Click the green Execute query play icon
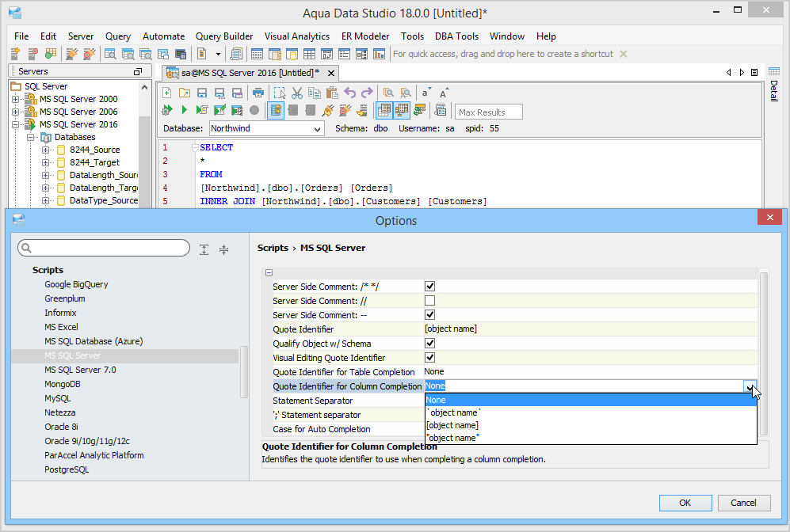This screenshot has height=532, width=790. pos(184,110)
